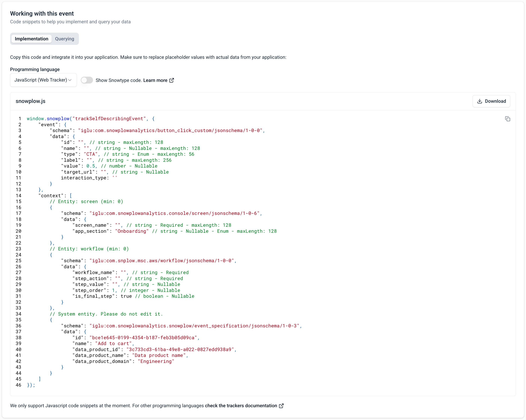Open the check the trackers documentation link
The width and height of the screenshot is (526, 420).
pyautogui.click(x=241, y=406)
